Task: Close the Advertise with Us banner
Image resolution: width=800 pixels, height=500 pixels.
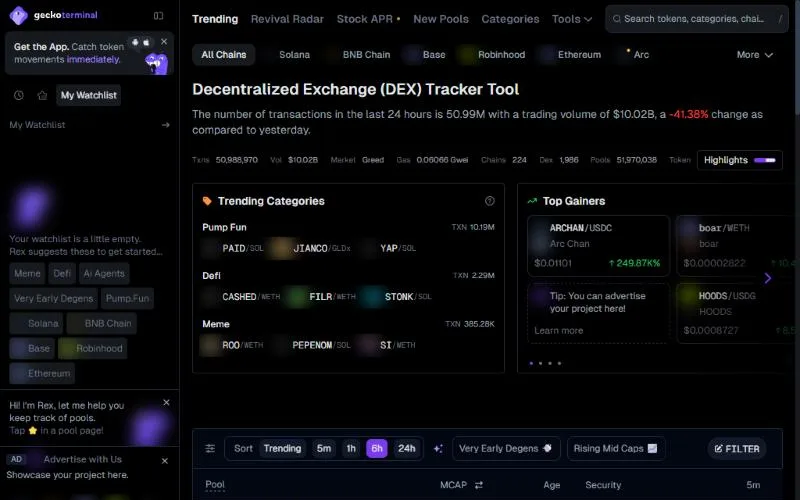Action: pyautogui.click(x=165, y=461)
